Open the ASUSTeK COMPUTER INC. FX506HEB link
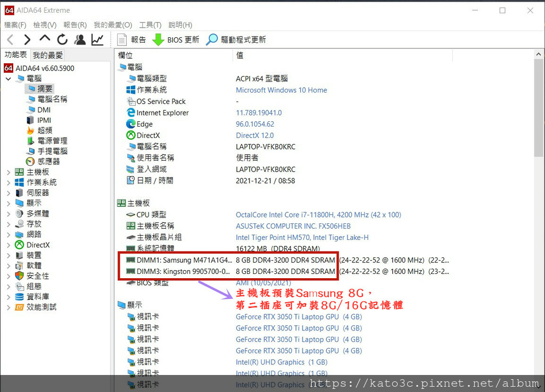 (293, 227)
